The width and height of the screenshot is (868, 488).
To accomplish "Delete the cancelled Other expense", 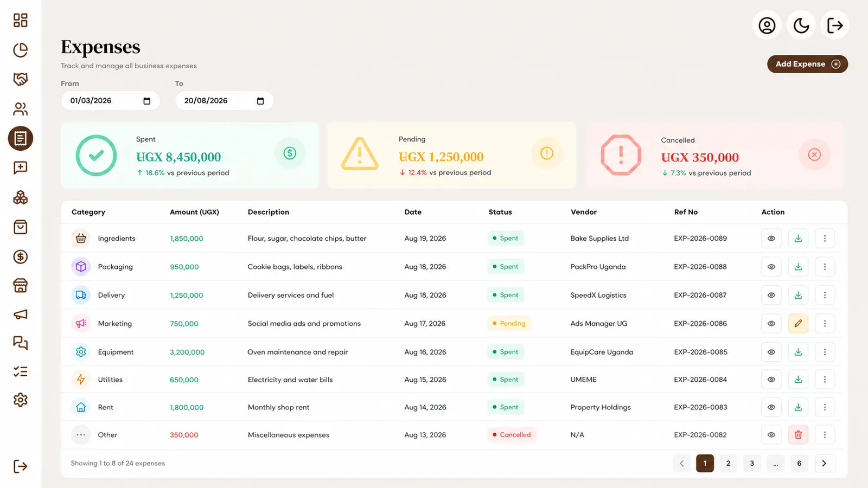I will click(x=798, y=435).
